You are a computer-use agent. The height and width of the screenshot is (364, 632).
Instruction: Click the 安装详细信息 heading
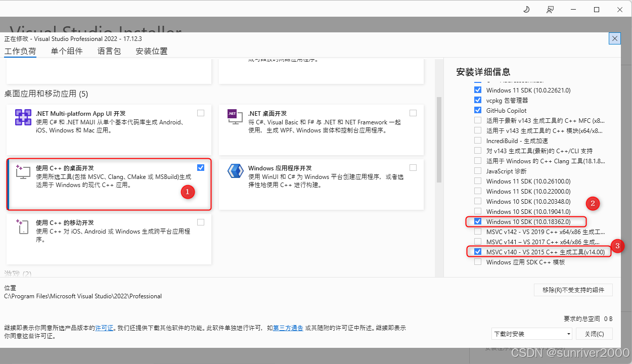[x=483, y=72]
